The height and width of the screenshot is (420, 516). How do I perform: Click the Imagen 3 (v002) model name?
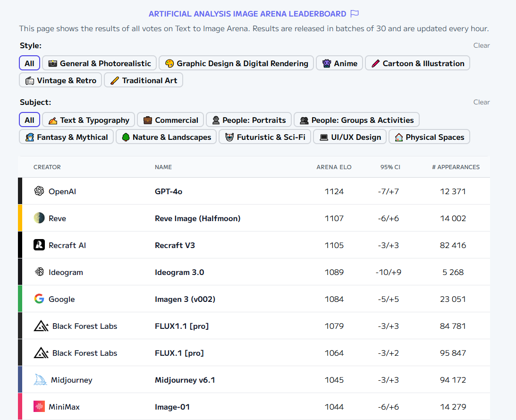point(185,299)
